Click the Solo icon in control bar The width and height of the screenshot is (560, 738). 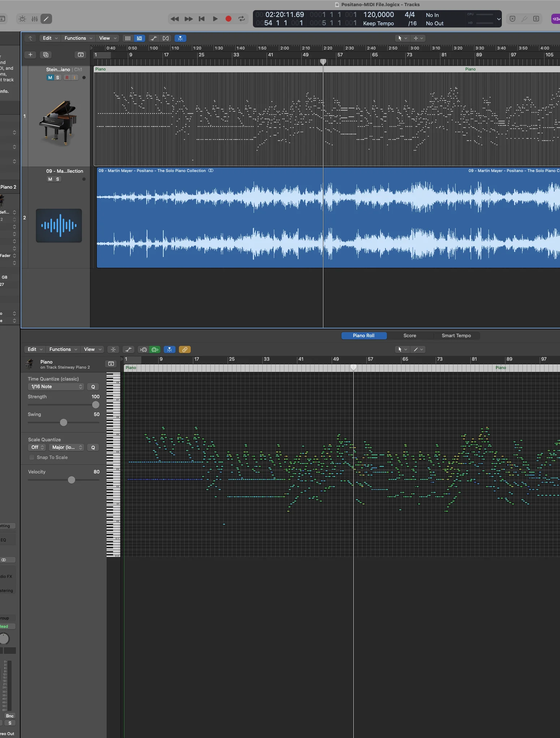(x=536, y=19)
